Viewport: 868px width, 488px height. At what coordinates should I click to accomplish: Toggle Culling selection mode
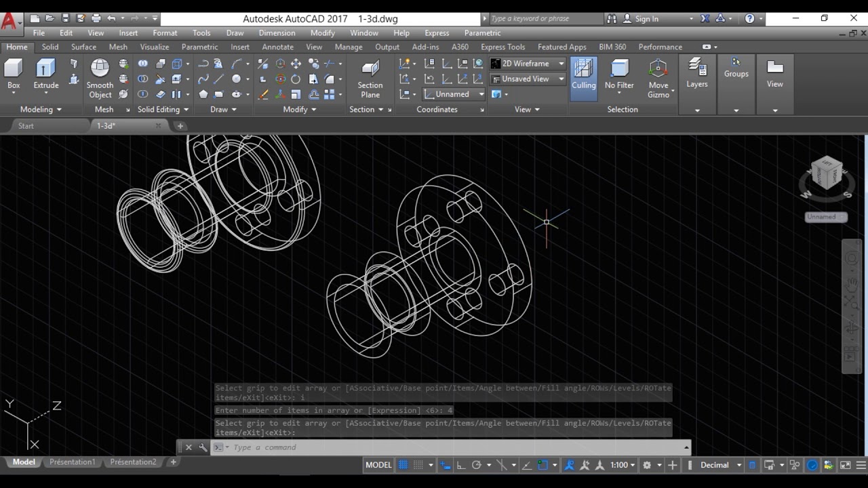coord(583,73)
